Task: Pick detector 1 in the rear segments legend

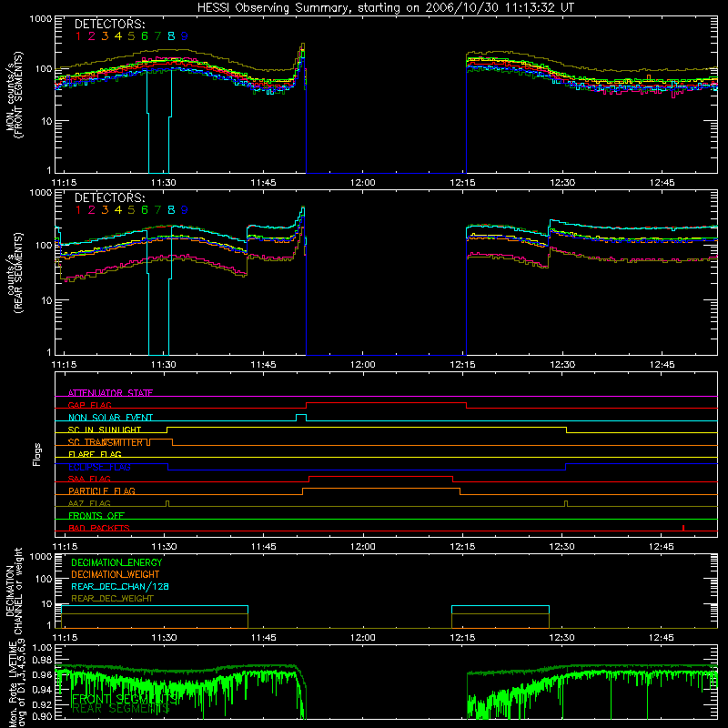Action: (x=78, y=210)
